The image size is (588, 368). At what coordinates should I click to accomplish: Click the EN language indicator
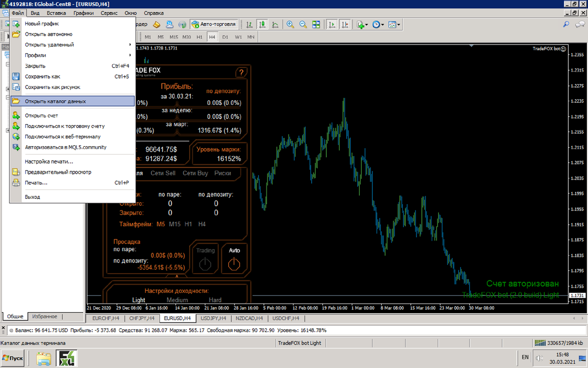(x=525, y=357)
